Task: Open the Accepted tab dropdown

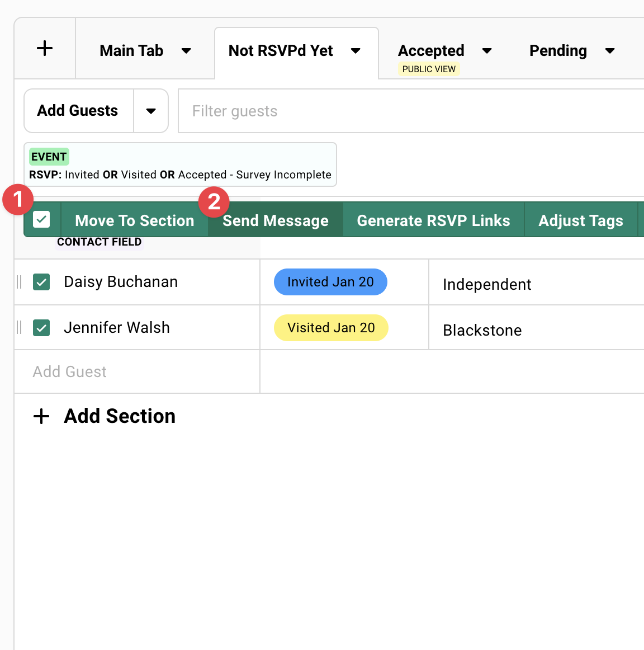Action: pyautogui.click(x=487, y=50)
